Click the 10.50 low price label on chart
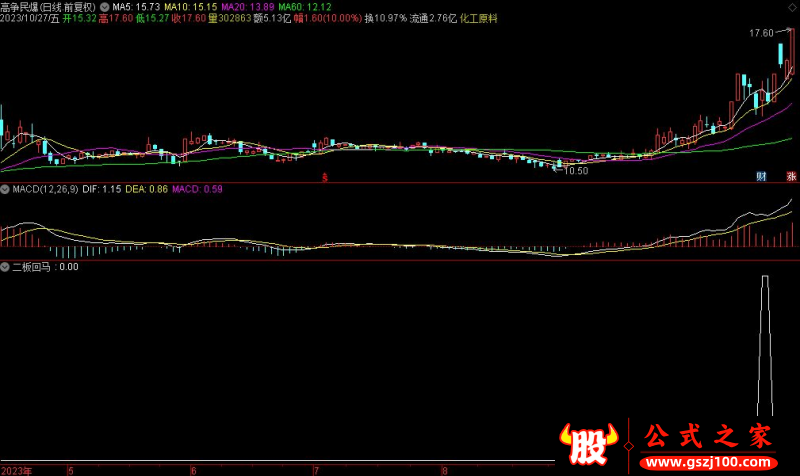 (576, 171)
